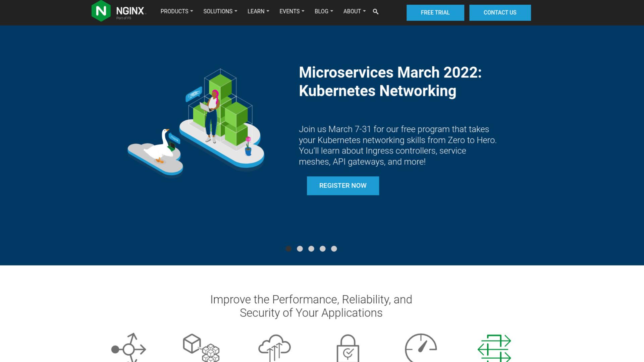The image size is (644, 362).
Task: Select the first carousel dot
Action: click(x=288, y=249)
